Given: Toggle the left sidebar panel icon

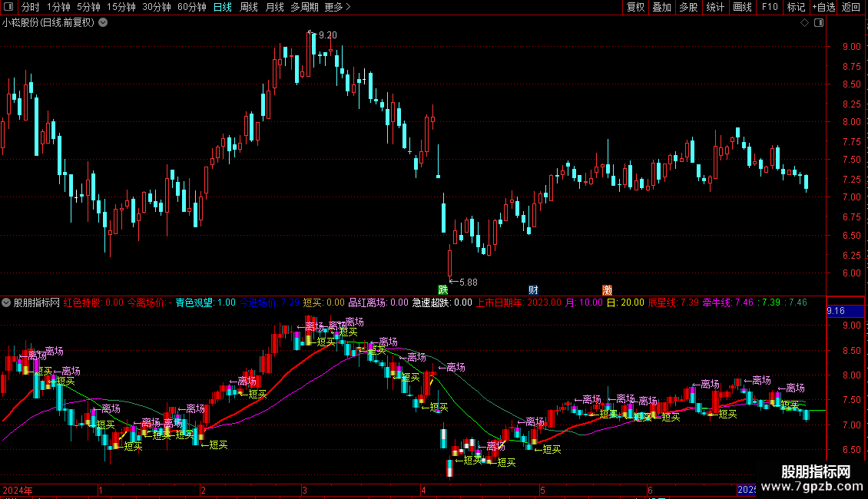Looking at the screenshot, I should point(8,7).
